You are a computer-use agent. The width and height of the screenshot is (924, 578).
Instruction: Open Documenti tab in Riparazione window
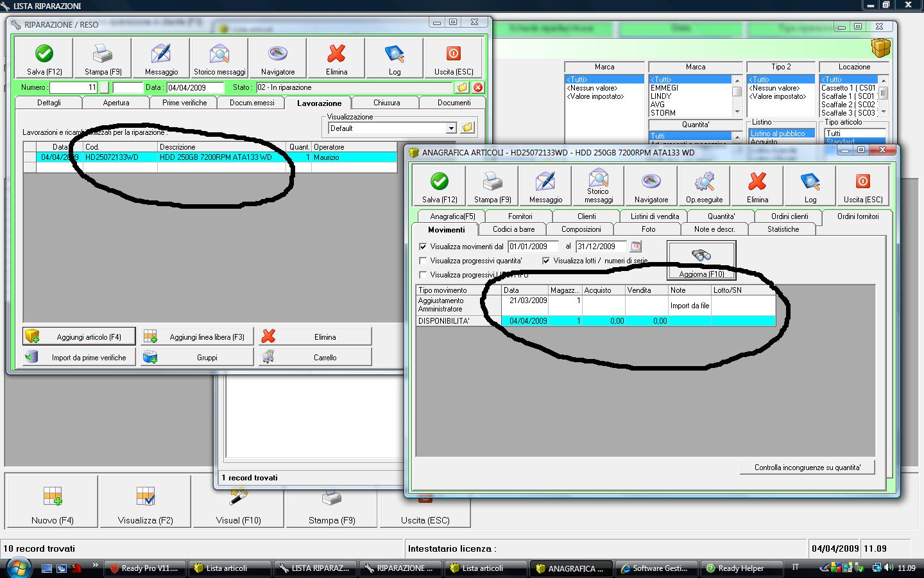click(x=454, y=103)
